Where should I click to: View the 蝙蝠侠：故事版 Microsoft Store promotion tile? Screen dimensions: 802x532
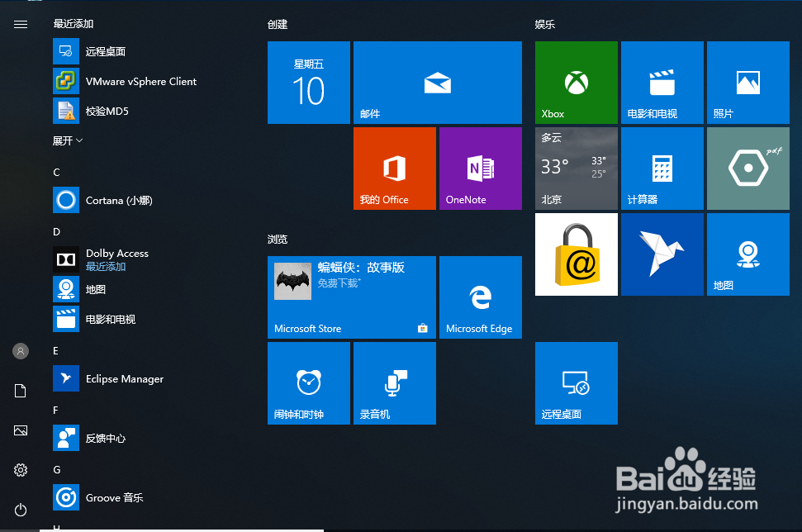(351, 297)
